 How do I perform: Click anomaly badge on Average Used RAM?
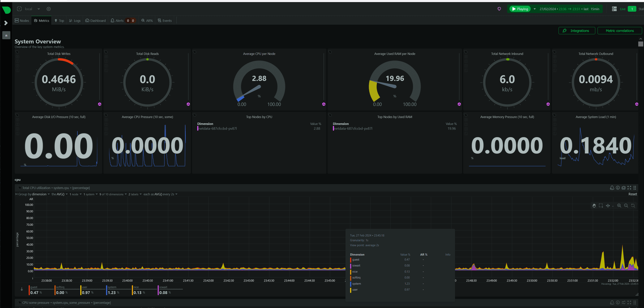tap(459, 104)
